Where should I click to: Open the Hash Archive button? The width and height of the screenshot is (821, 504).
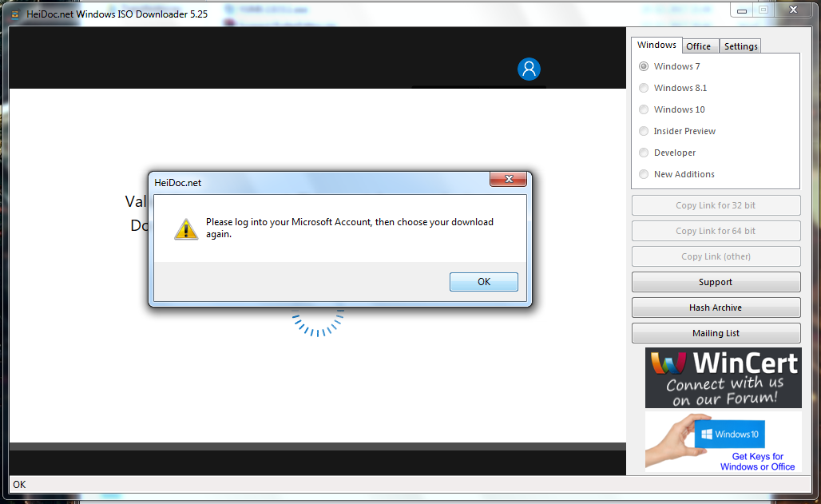coord(716,308)
